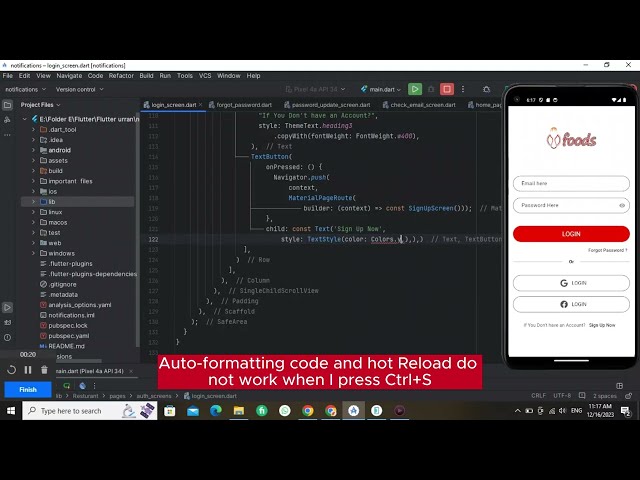Collapse the project root folder node
The width and height of the screenshot is (640, 480).
24,119
